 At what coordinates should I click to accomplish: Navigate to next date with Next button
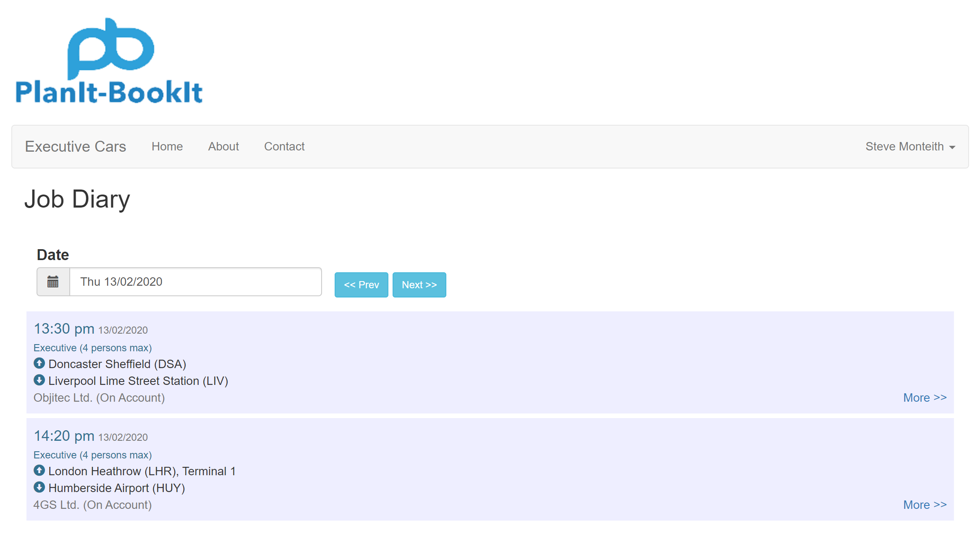point(419,284)
